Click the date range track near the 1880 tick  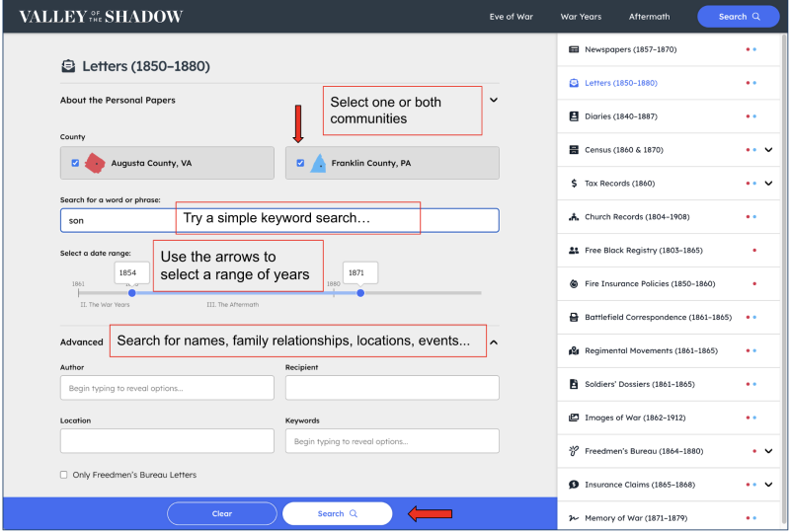pyautogui.click(x=334, y=293)
